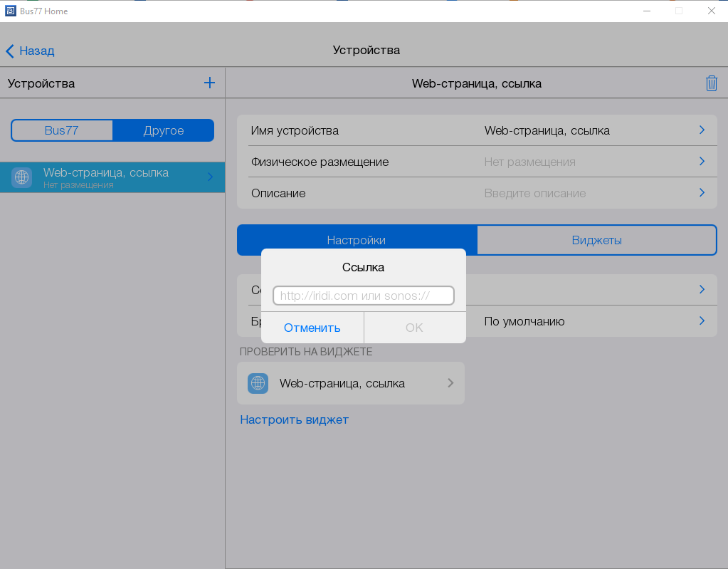
Task: Select the Bus77 segment
Action: tap(62, 130)
